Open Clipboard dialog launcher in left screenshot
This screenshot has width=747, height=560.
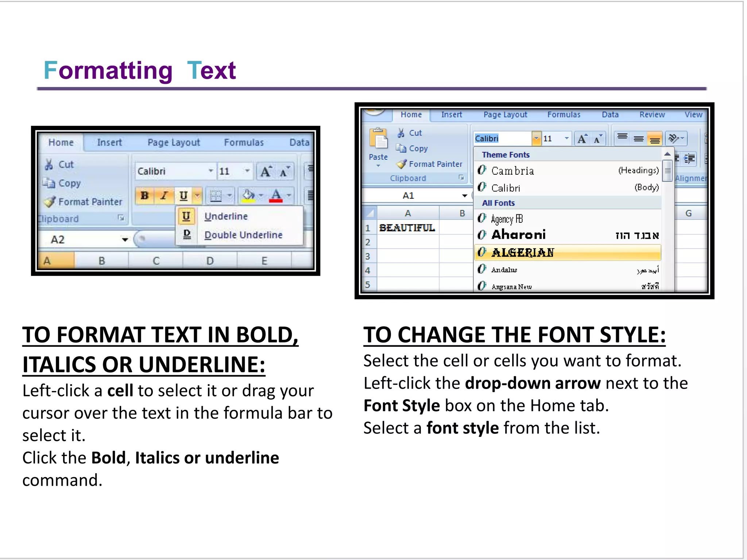pyautogui.click(x=121, y=218)
